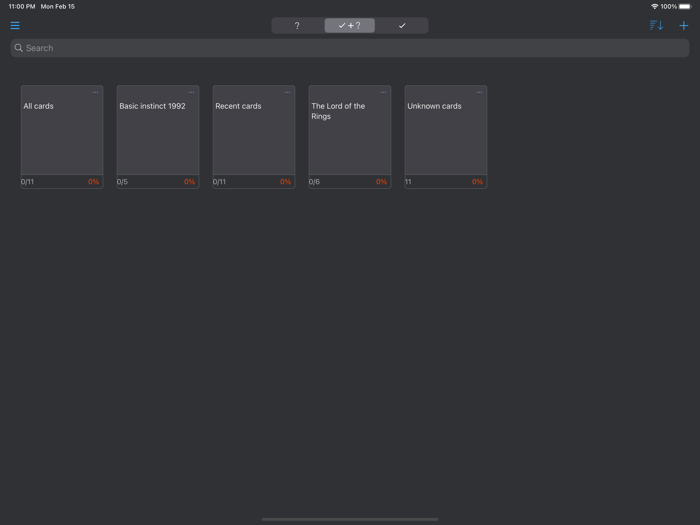The image size is (700, 525).
Task: Open the hamburger sidebar menu
Action: pos(15,26)
